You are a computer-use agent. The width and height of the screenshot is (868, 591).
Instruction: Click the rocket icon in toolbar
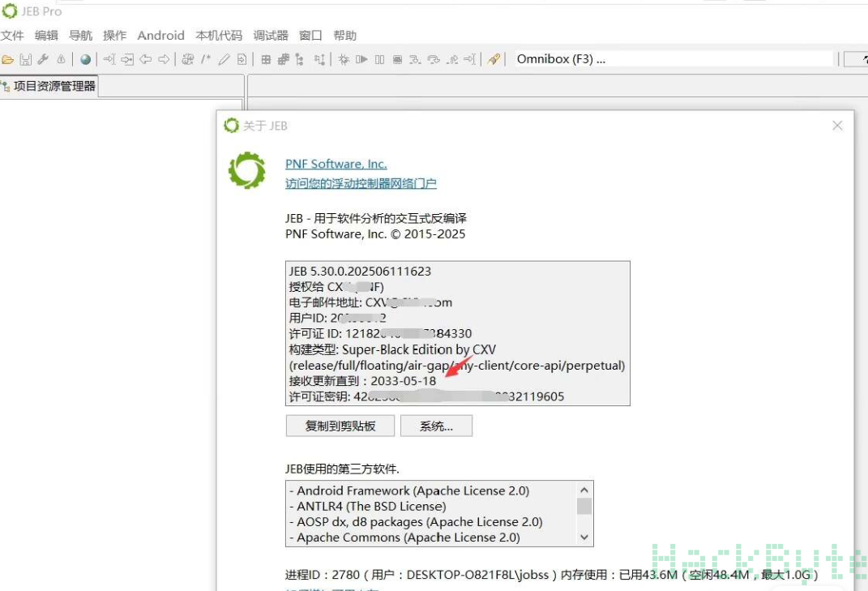pyautogui.click(x=494, y=59)
